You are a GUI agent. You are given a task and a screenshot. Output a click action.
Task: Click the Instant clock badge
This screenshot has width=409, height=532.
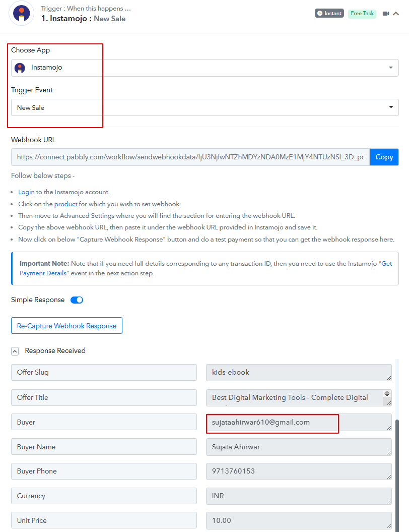(x=329, y=13)
